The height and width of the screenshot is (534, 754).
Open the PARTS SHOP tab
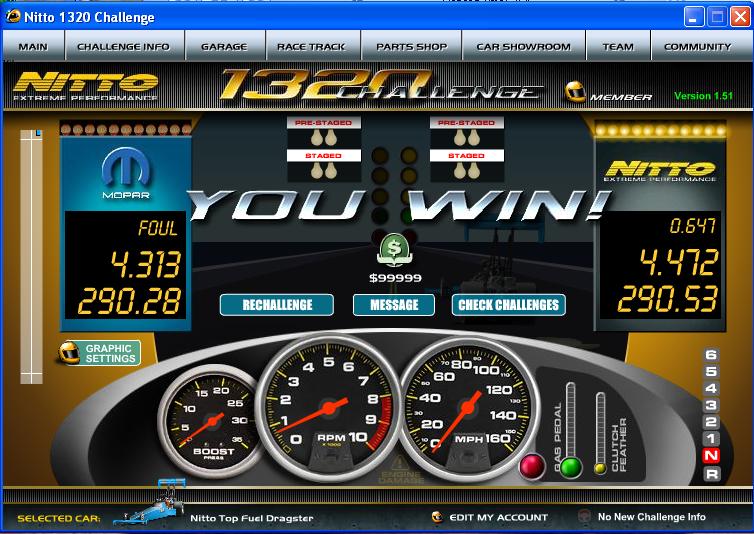click(x=412, y=46)
